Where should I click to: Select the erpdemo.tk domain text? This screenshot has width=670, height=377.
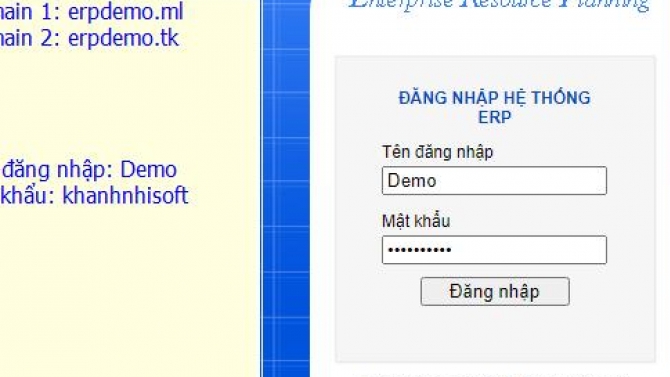[123, 38]
